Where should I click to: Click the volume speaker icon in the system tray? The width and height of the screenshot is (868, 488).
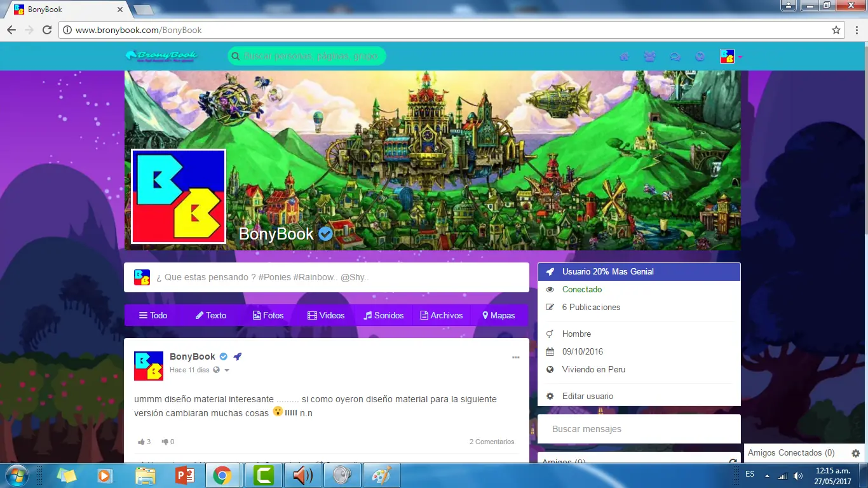tap(798, 476)
